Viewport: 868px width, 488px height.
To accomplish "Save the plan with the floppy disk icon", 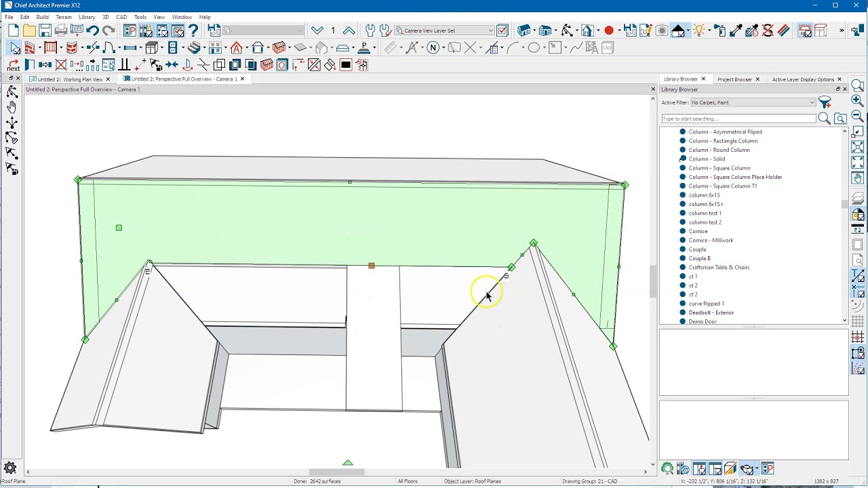I will (x=45, y=30).
